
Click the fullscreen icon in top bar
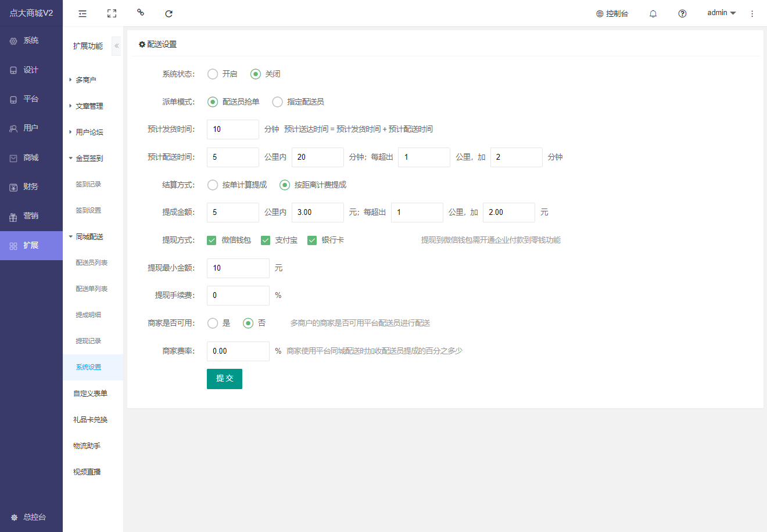pos(112,13)
